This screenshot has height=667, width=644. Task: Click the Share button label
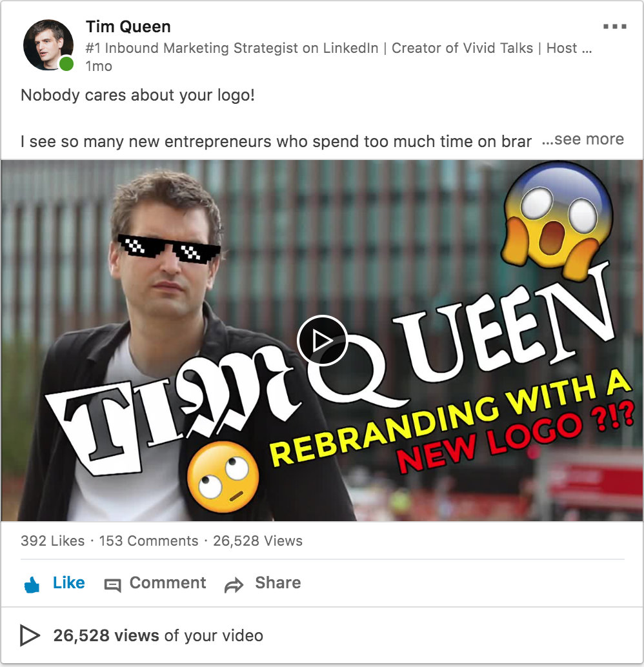[278, 582]
